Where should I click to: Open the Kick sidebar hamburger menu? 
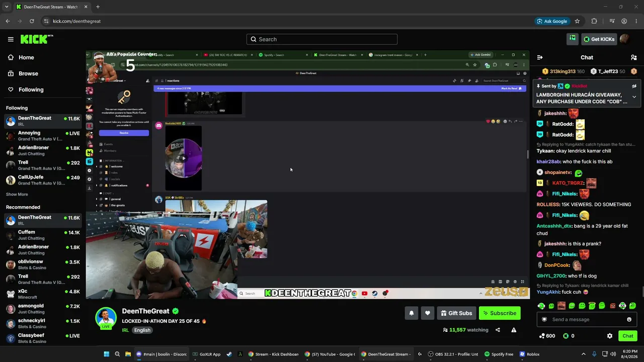pyautogui.click(x=11, y=39)
